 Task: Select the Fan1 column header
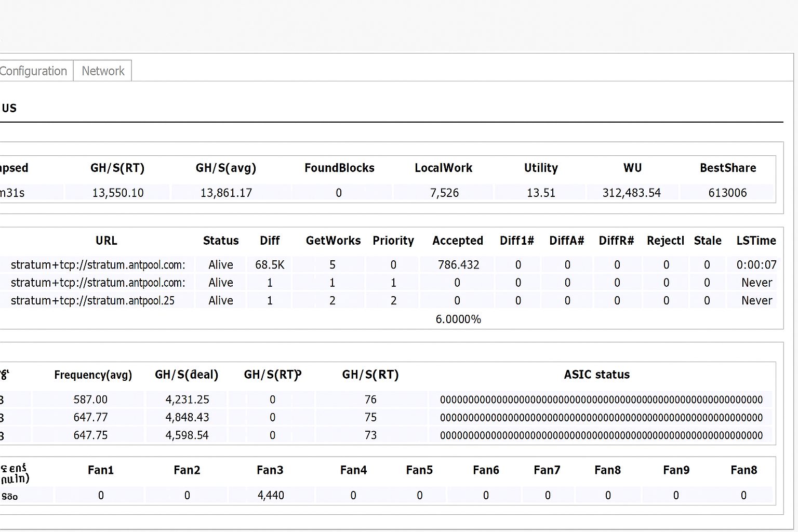click(x=101, y=471)
